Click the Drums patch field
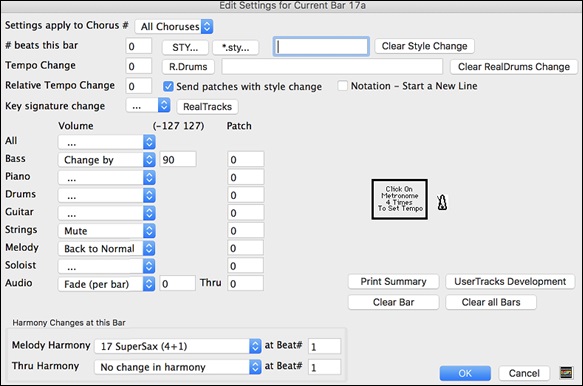 click(245, 195)
